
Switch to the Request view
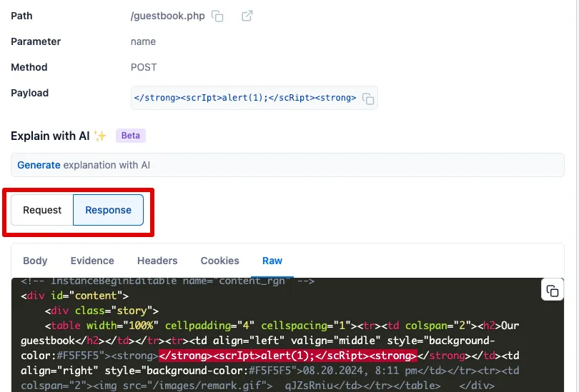point(42,210)
